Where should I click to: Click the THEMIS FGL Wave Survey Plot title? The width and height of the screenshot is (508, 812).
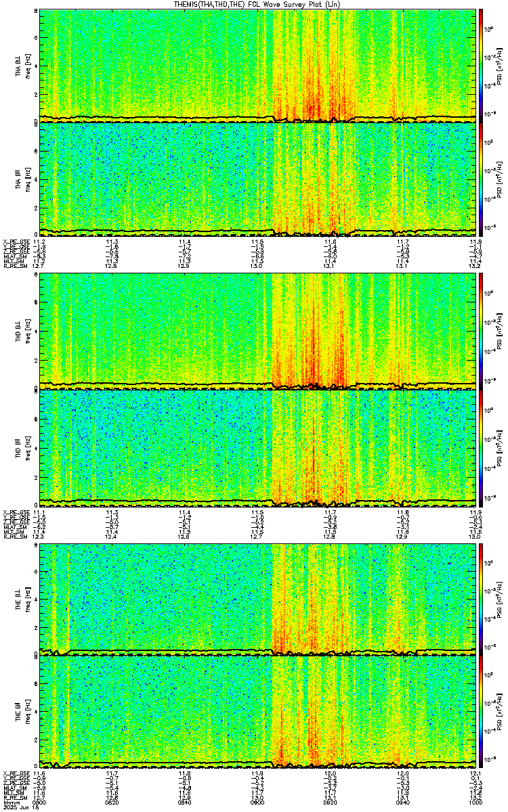tap(256, 4)
